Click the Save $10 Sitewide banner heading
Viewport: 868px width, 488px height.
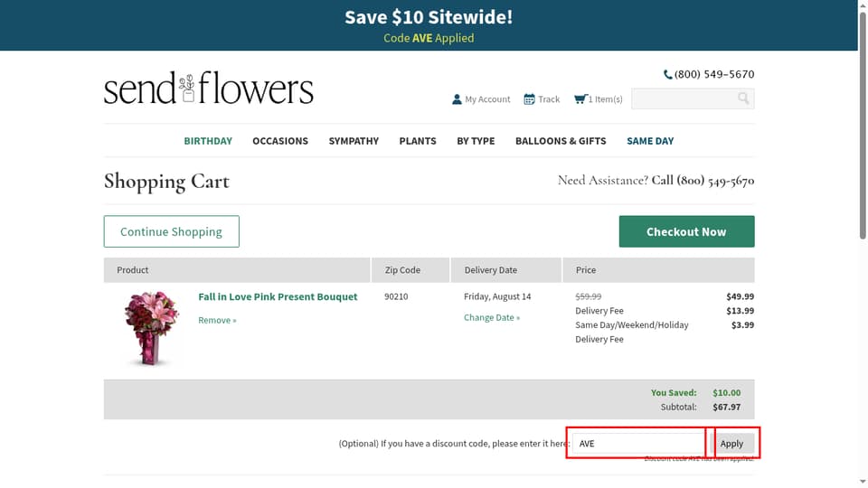tap(429, 17)
